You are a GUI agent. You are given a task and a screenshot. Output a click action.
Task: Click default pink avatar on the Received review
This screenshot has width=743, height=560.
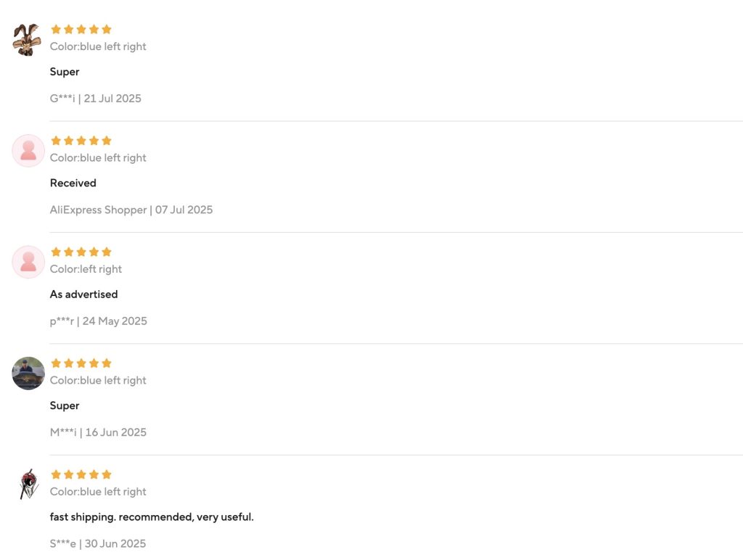coord(28,151)
